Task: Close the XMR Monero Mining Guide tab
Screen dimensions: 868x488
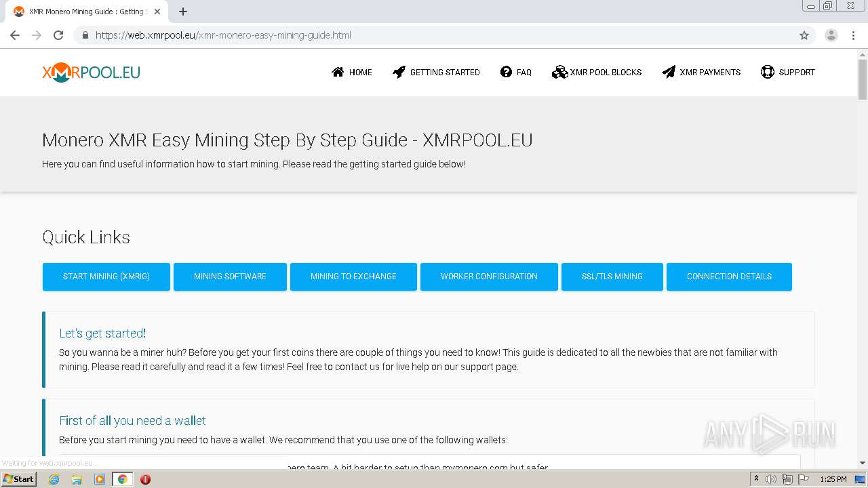Action: pyautogui.click(x=157, y=12)
